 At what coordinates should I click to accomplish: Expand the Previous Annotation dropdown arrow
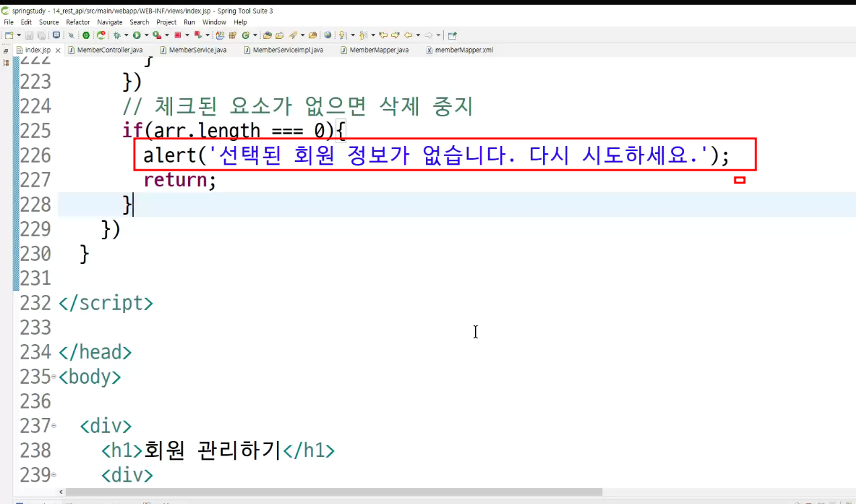tap(374, 35)
